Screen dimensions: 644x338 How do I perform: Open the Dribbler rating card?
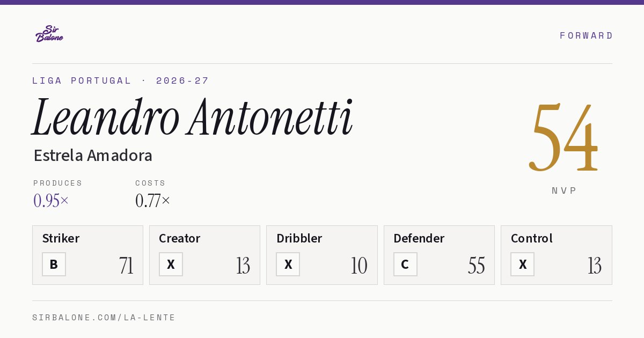click(x=322, y=255)
